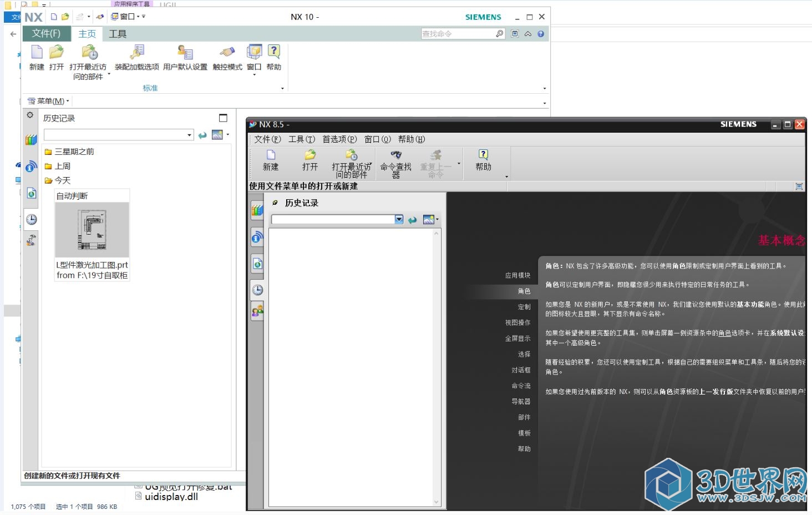This screenshot has width=812, height=515.
Task: Click 查找命令 search field in NX 10
Action: coord(458,34)
